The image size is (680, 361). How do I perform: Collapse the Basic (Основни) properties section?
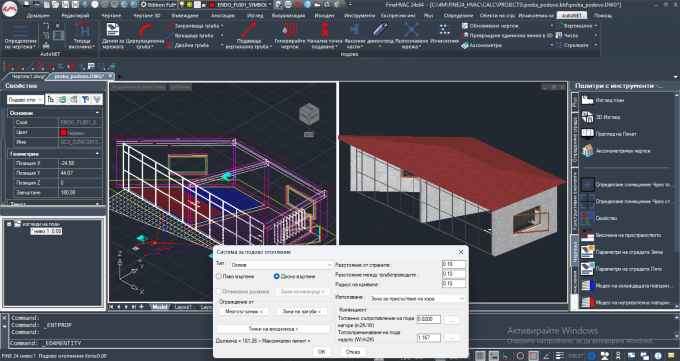point(97,113)
